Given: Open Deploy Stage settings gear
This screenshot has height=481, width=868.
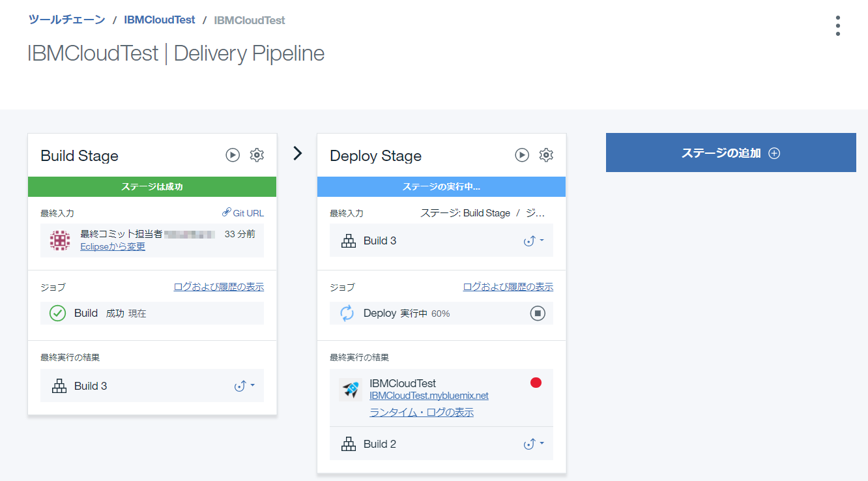Looking at the screenshot, I should pyautogui.click(x=546, y=155).
